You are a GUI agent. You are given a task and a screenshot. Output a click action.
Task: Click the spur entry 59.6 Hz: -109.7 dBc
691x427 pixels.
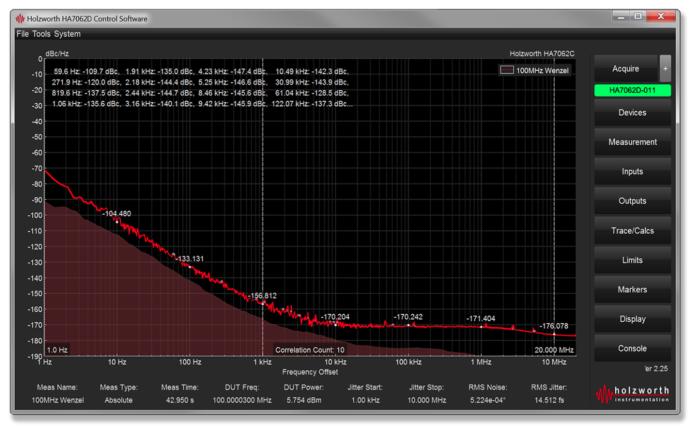point(86,71)
